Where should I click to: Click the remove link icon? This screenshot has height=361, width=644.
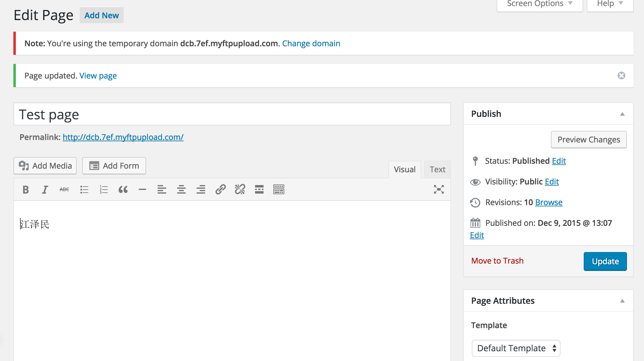[240, 190]
